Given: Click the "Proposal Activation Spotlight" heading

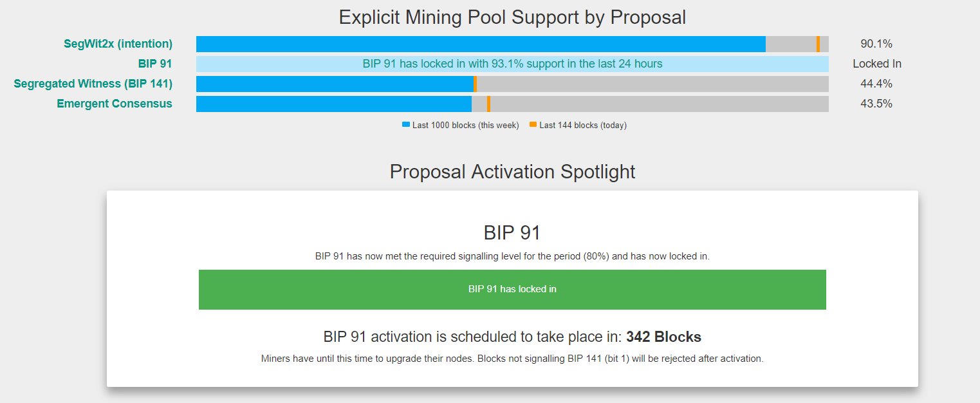Looking at the screenshot, I should tap(512, 172).
